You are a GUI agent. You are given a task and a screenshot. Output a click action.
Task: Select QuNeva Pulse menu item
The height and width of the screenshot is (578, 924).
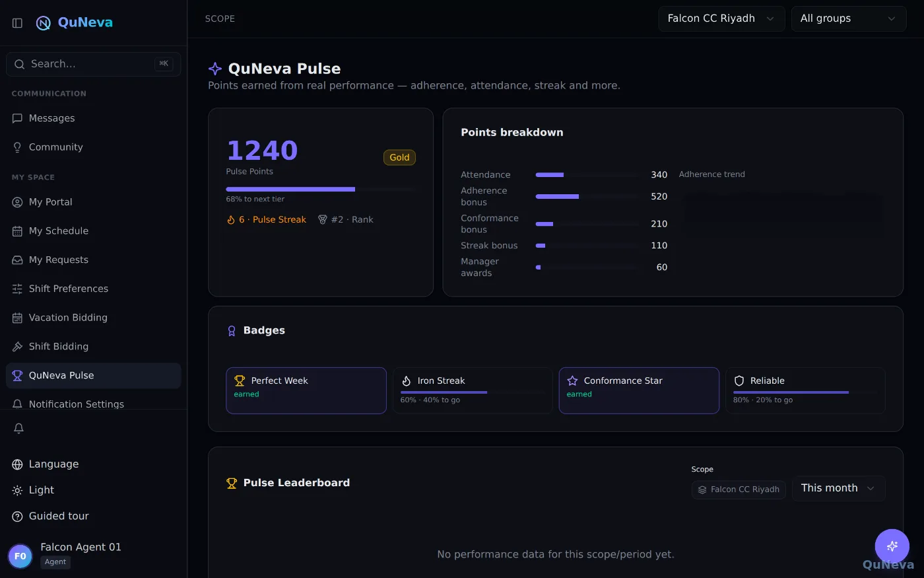93,375
